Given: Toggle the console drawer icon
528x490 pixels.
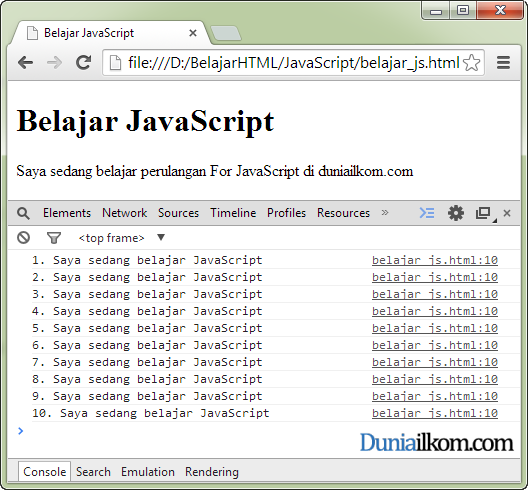Looking at the screenshot, I should pos(427,213).
